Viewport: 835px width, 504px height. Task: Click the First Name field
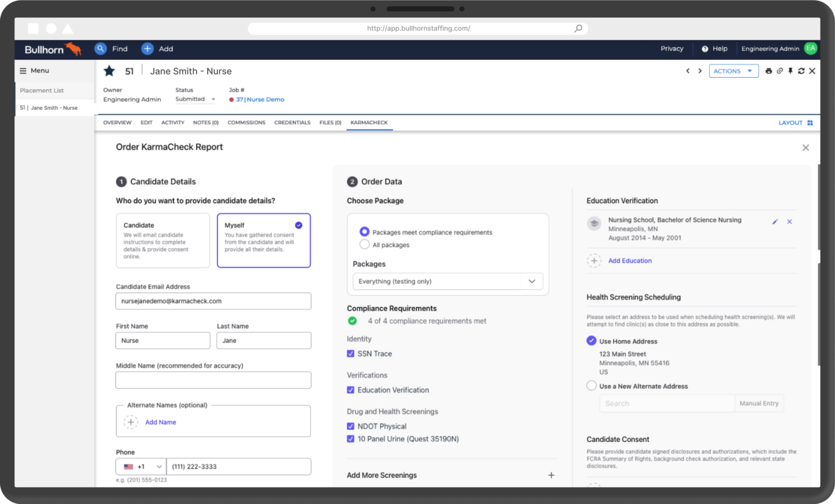pyautogui.click(x=163, y=340)
